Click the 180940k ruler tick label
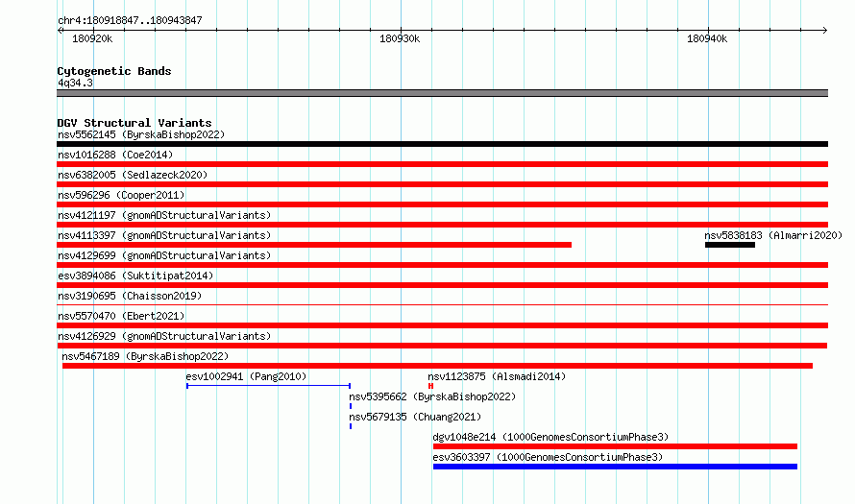 (x=707, y=38)
